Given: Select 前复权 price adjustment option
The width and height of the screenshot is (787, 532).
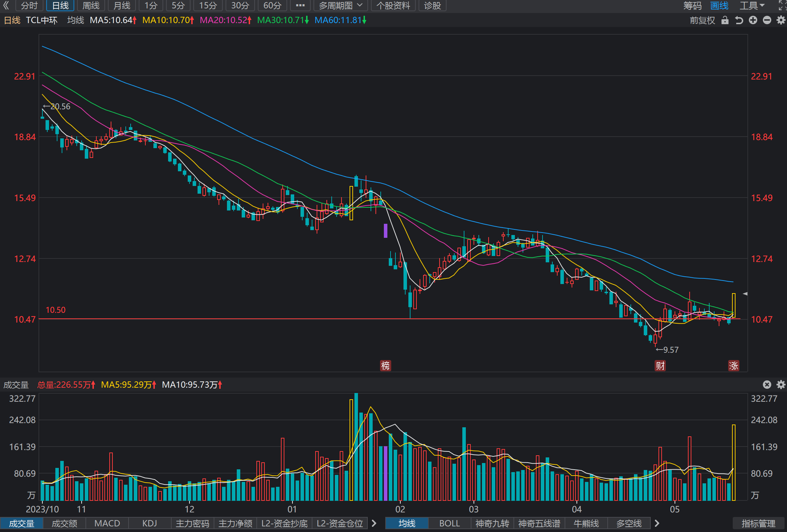Looking at the screenshot, I should click(703, 20).
